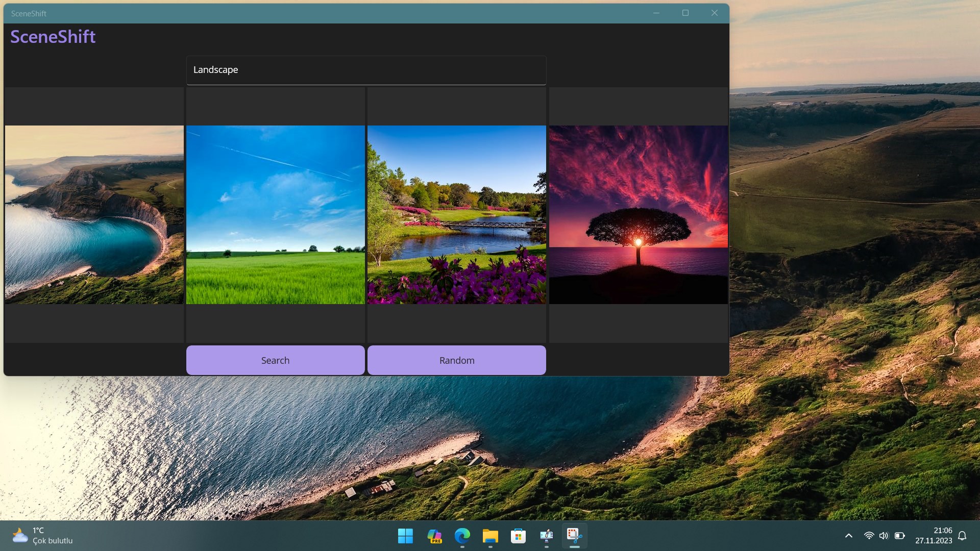Pick the sunset tree silhouette wallpaper
This screenshot has height=551, width=980.
click(x=638, y=215)
